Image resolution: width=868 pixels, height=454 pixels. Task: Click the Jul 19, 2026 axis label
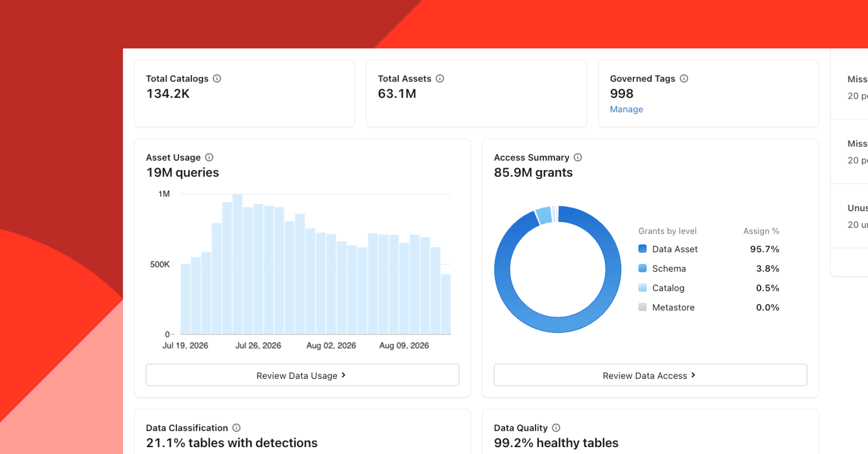pyautogui.click(x=185, y=346)
